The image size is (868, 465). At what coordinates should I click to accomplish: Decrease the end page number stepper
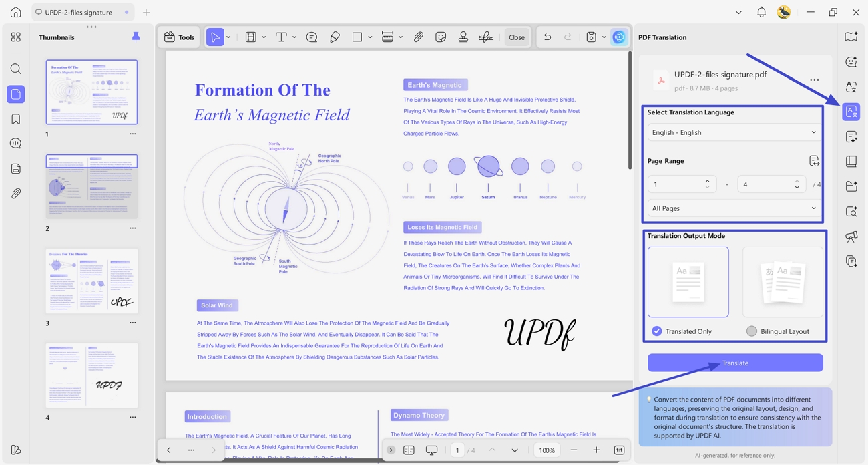pos(797,188)
